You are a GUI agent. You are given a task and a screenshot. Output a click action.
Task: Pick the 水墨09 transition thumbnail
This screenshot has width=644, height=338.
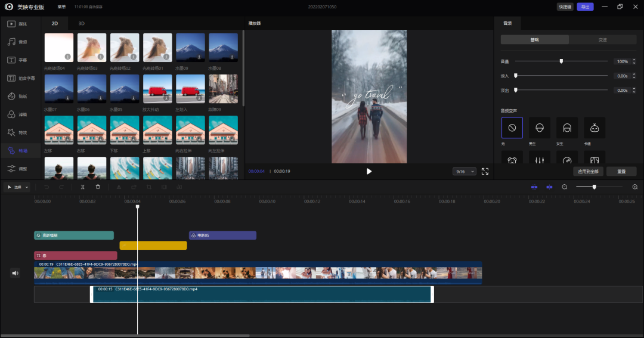[x=190, y=48]
